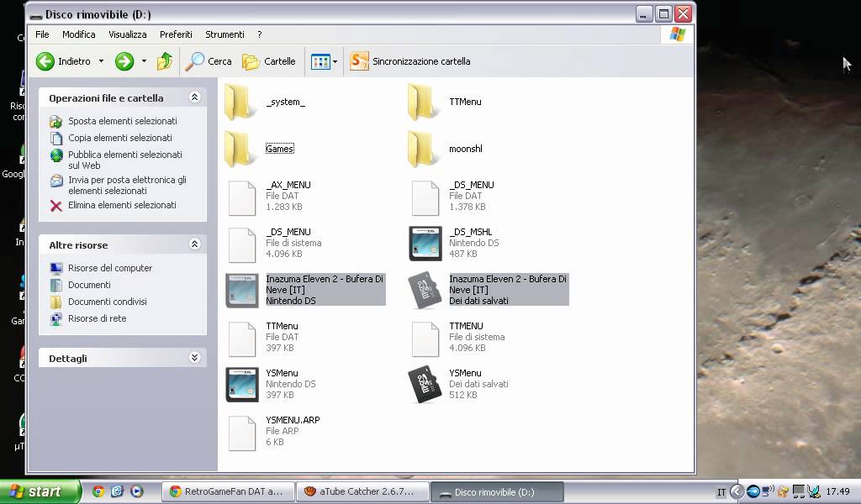
Task: Select the _DS_MENU system file 4.096 KB
Action: [242, 245]
